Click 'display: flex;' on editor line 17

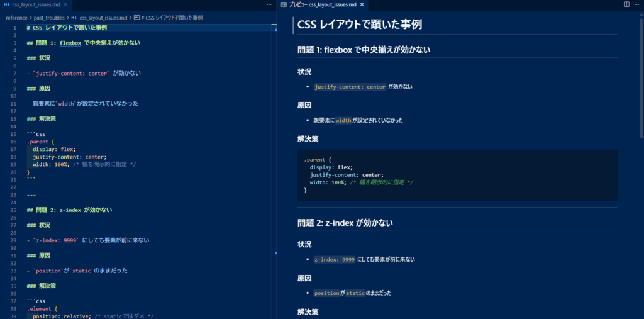(54, 149)
